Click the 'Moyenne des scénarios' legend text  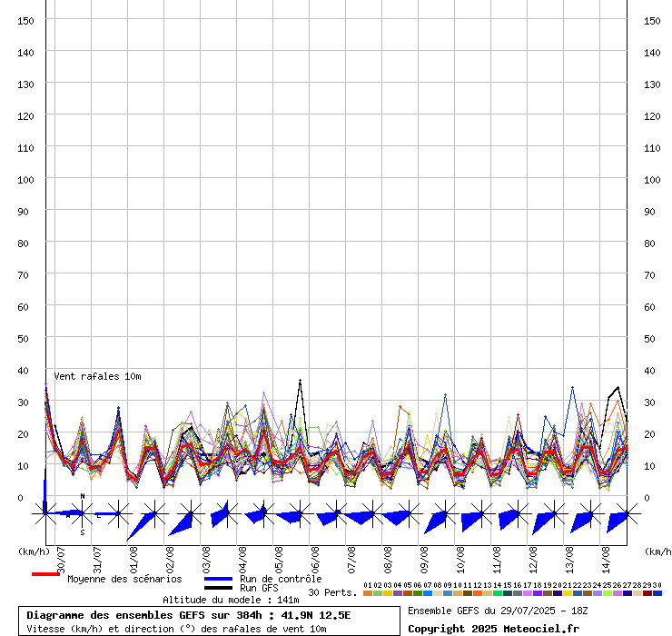(124, 579)
